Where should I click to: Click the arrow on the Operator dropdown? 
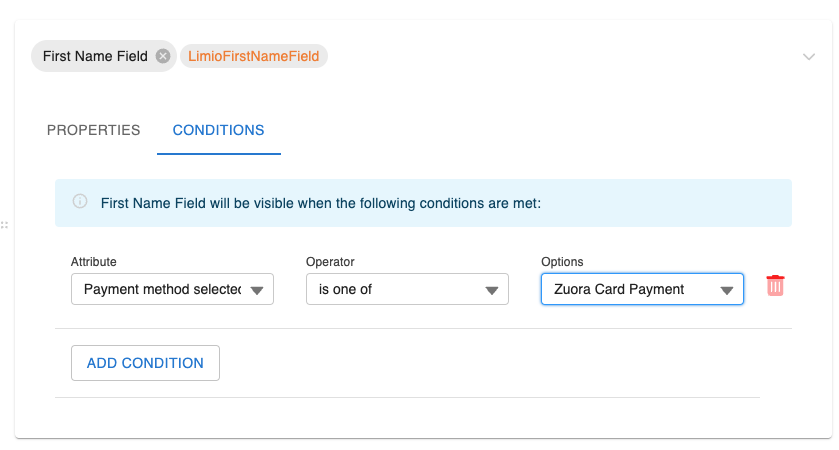pos(492,291)
